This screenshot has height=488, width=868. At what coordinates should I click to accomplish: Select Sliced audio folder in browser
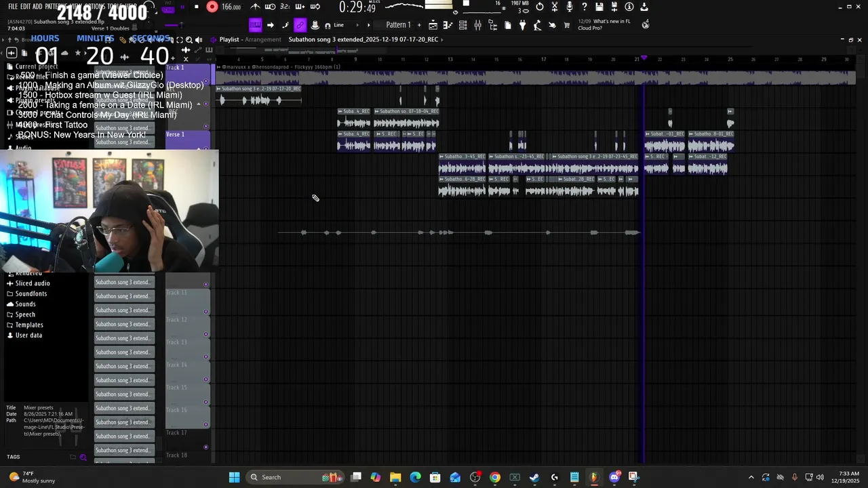[x=33, y=283]
